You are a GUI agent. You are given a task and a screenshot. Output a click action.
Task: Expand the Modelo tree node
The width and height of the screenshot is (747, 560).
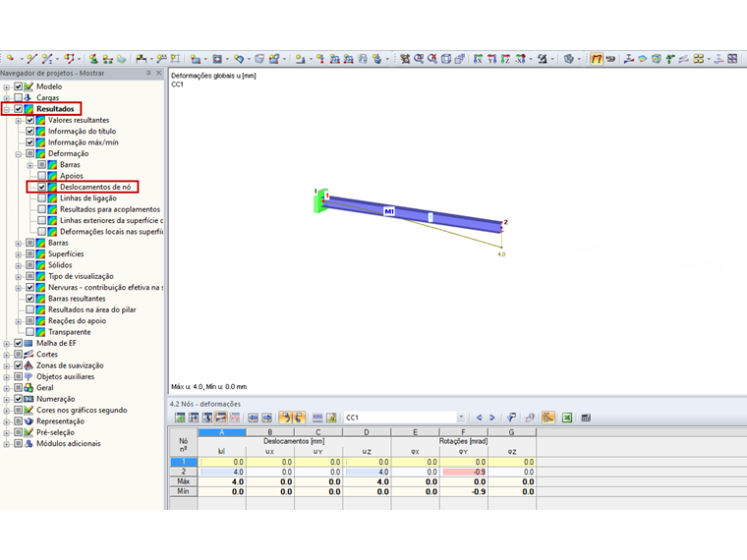coord(7,87)
